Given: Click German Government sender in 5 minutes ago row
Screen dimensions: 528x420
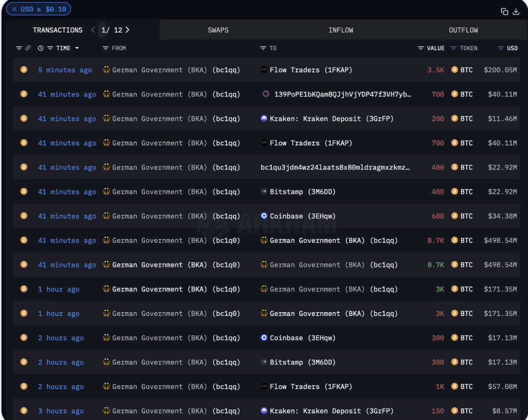Looking at the screenshot, I should click(176, 70).
